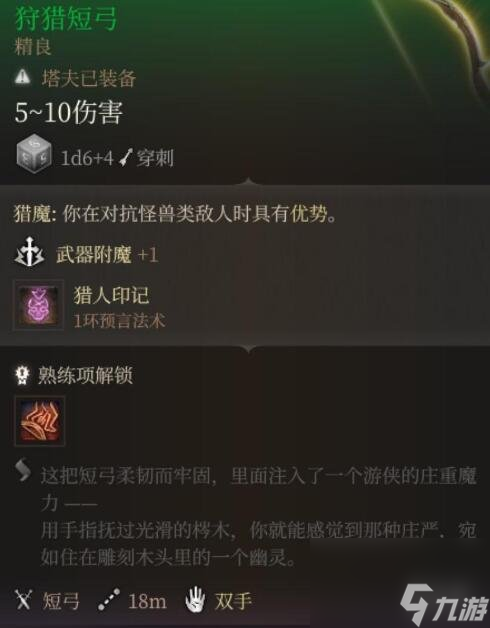Click the lore scroll icon before the description
The image size is (490, 628).
click(x=23, y=469)
